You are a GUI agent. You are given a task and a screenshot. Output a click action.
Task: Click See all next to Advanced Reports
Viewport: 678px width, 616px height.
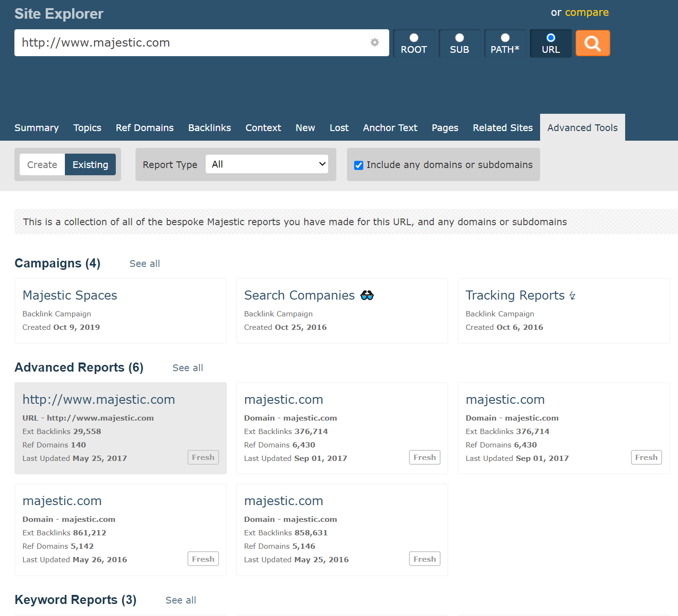[188, 368]
